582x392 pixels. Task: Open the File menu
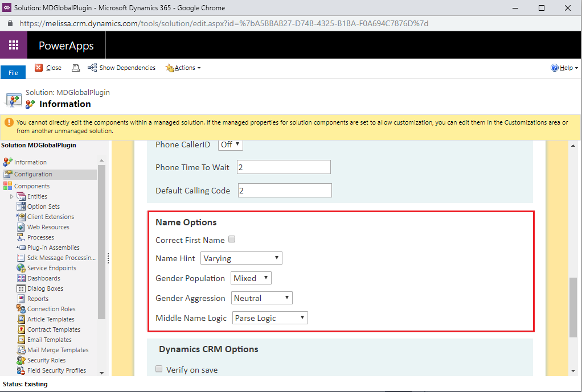click(x=13, y=72)
